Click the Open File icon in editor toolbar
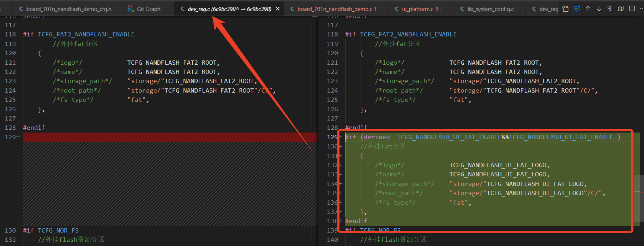The height and width of the screenshot is (246, 644). [565, 9]
